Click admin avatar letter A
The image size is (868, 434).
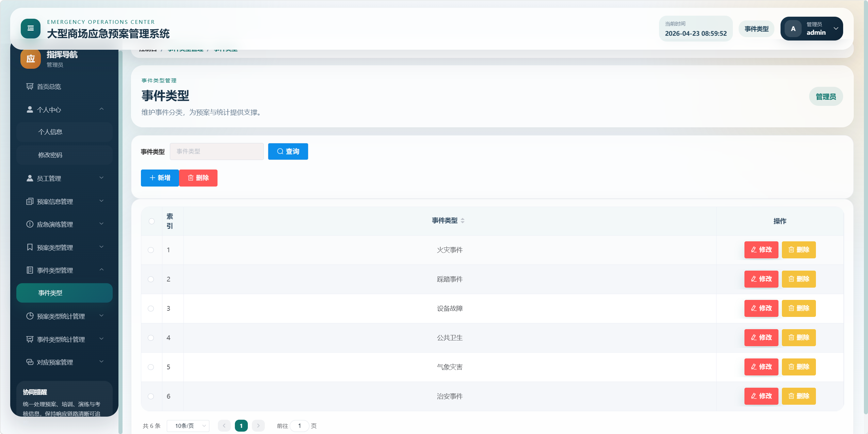(793, 29)
